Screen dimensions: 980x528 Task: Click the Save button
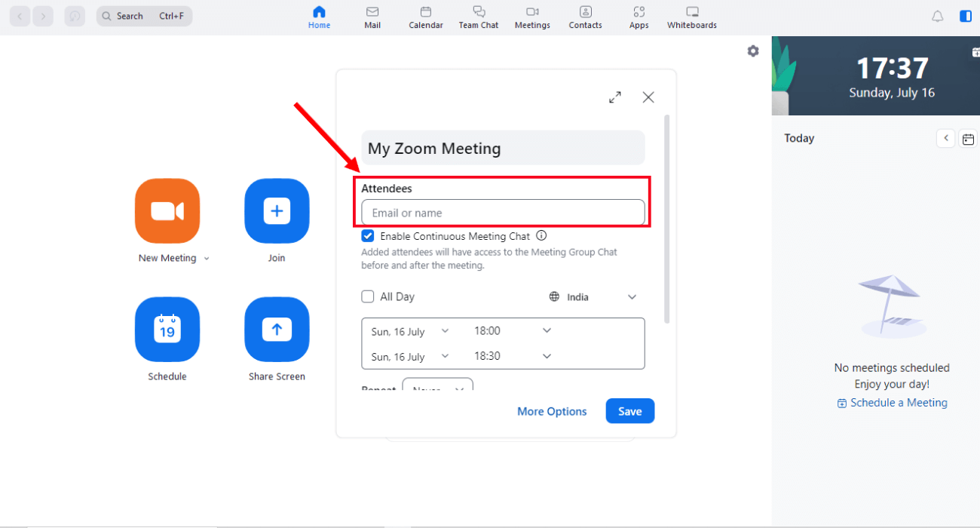click(630, 411)
